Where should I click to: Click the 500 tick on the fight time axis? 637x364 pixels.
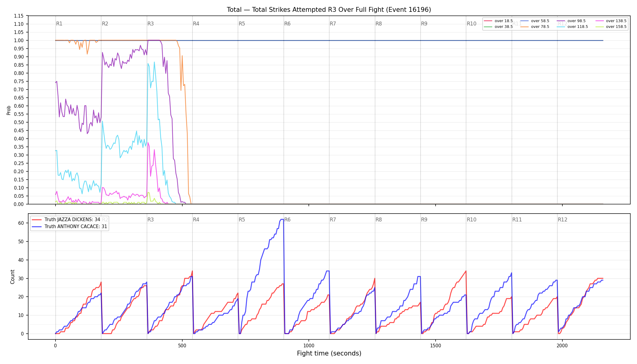(182, 345)
